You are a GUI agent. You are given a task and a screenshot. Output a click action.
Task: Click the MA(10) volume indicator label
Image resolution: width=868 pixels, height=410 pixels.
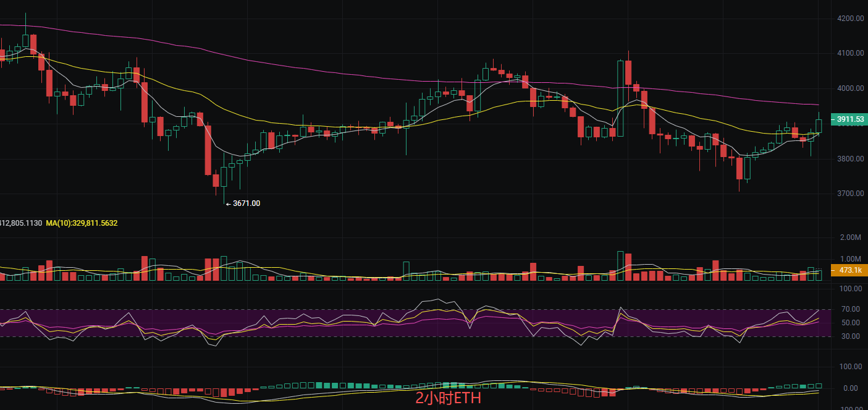pyautogui.click(x=82, y=223)
